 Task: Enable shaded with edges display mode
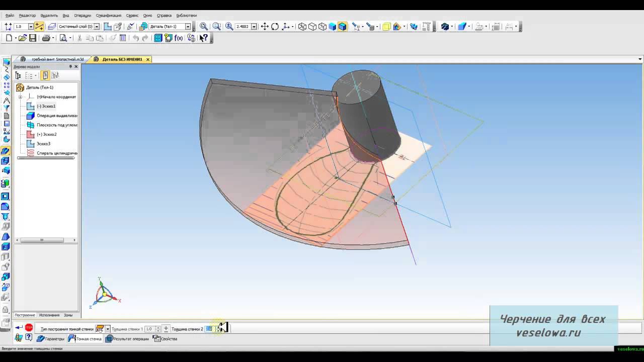click(343, 27)
